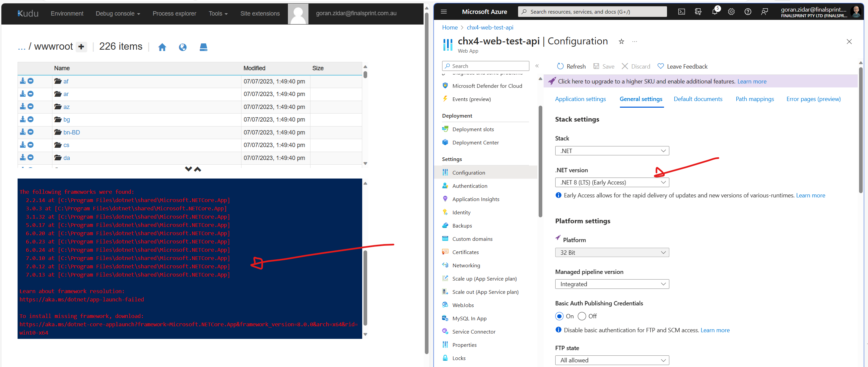Download the da folder
The width and height of the screenshot is (868, 367).
click(23, 157)
